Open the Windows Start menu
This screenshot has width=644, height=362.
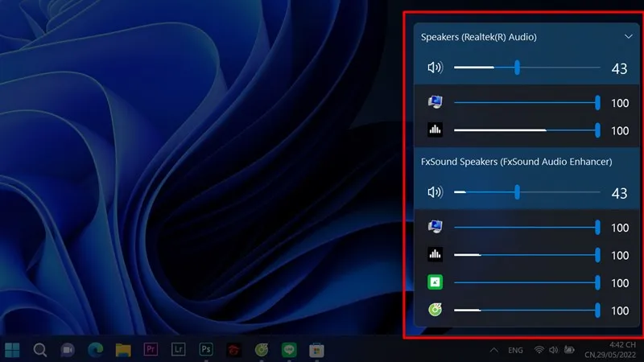click(x=13, y=349)
